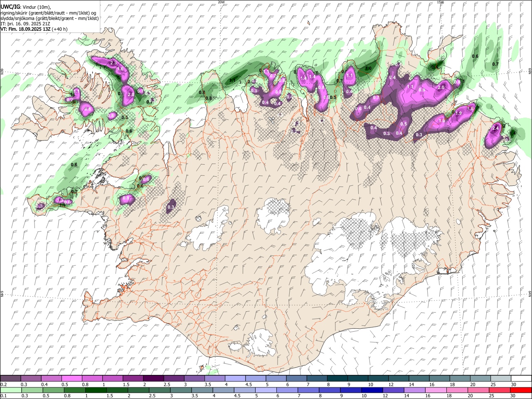Click the '(+40 h)' forecast offset text
This screenshot has width=532, height=399.
tap(60, 29)
